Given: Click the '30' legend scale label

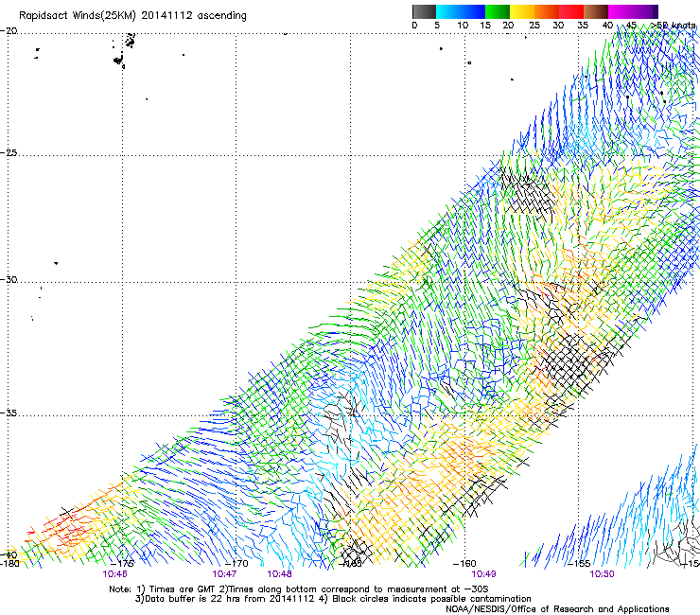Looking at the screenshot, I should tap(558, 25).
